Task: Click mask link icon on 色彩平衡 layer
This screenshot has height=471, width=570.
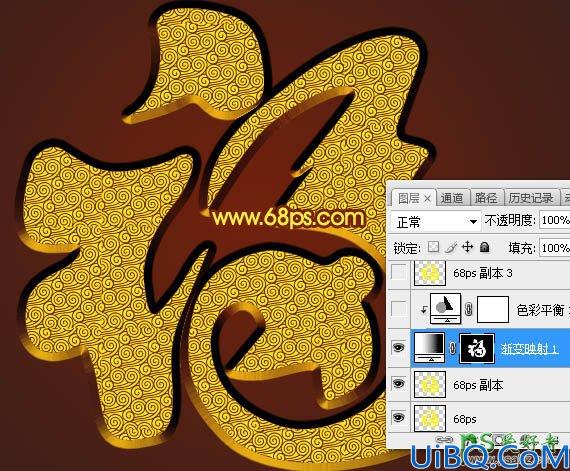Action: coord(469,309)
